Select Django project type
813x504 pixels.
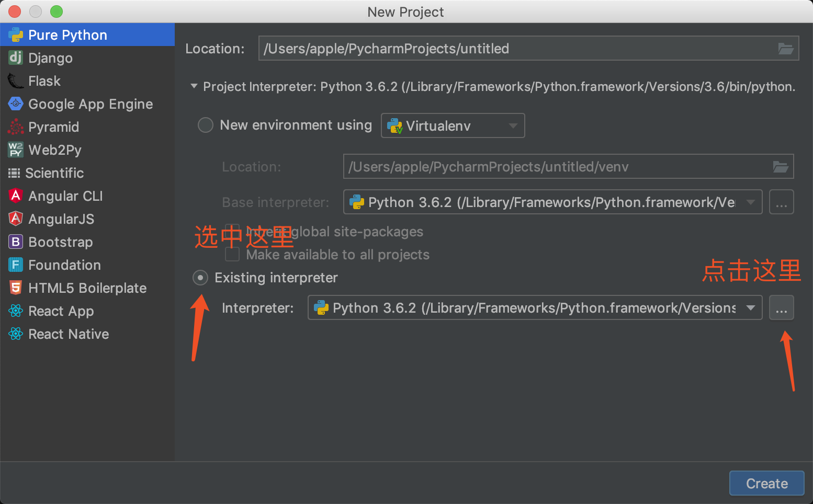87,58
